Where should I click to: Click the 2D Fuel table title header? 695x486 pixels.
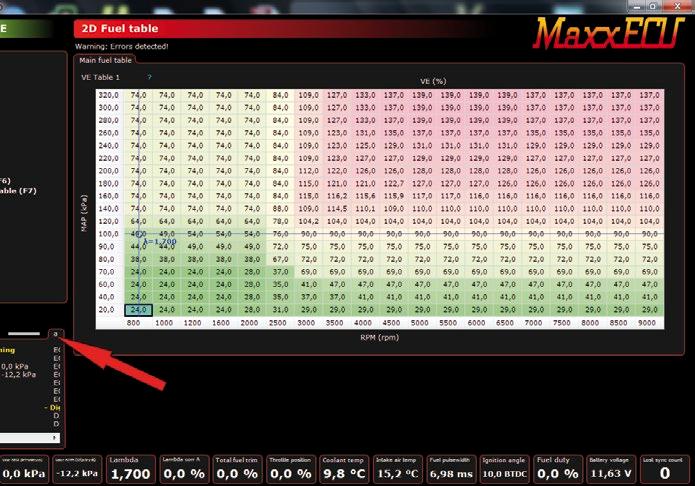[x=120, y=28]
